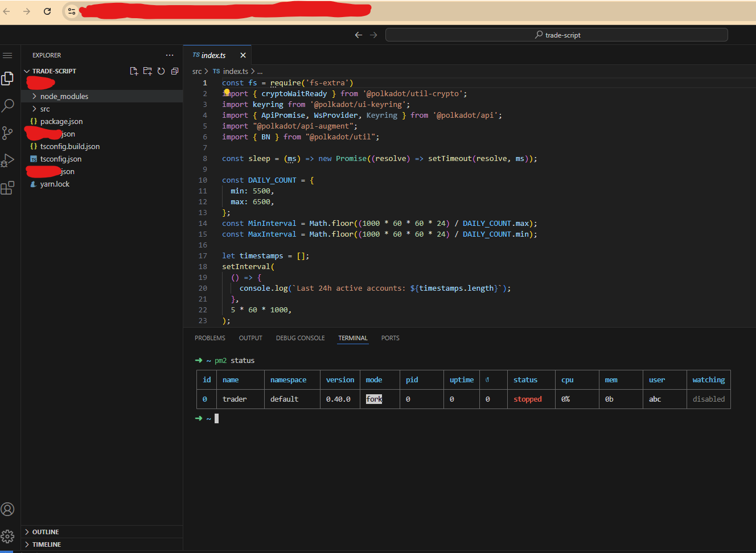Click the console.log statement on line 20
The width and height of the screenshot is (756, 553).
point(375,288)
